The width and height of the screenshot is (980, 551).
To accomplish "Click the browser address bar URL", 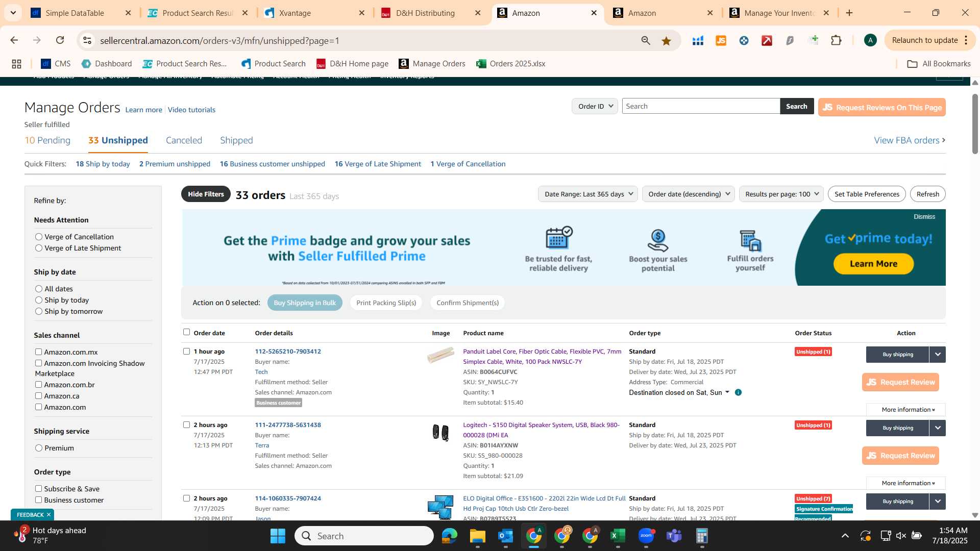I will (219, 40).
